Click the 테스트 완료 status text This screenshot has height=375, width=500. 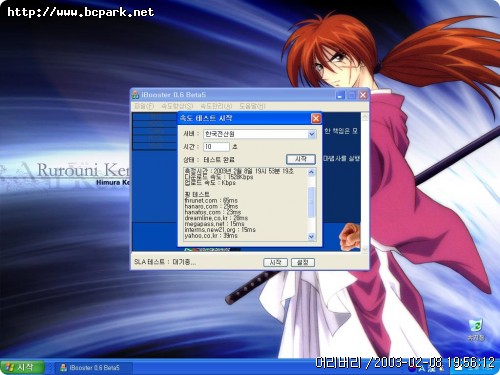(x=219, y=159)
